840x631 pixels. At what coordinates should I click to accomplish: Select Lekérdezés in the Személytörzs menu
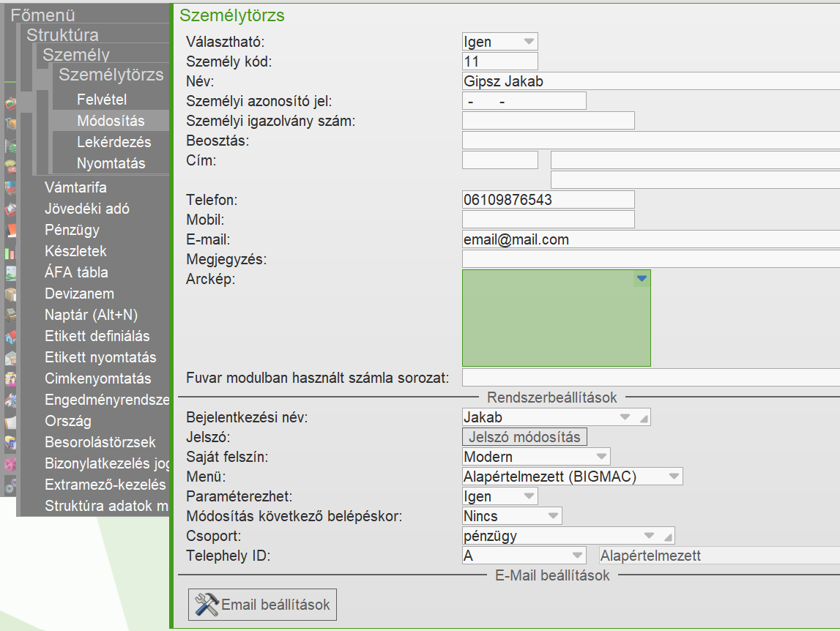click(x=111, y=142)
